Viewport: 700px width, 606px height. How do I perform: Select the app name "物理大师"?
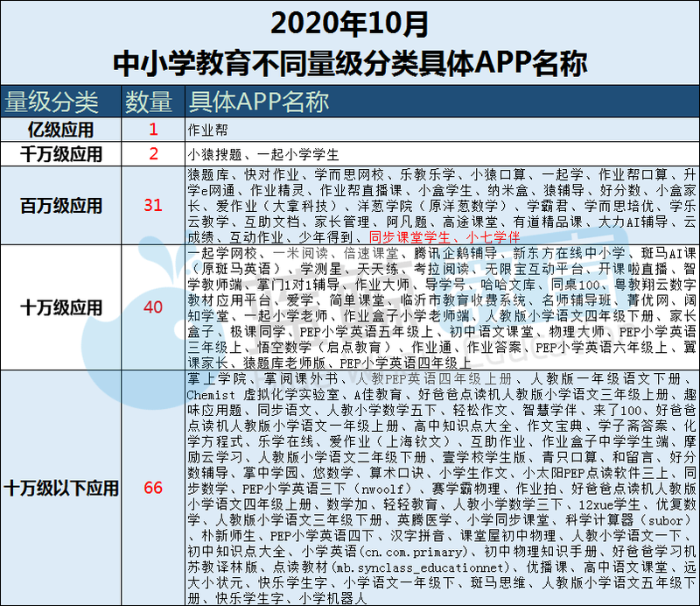(577, 332)
